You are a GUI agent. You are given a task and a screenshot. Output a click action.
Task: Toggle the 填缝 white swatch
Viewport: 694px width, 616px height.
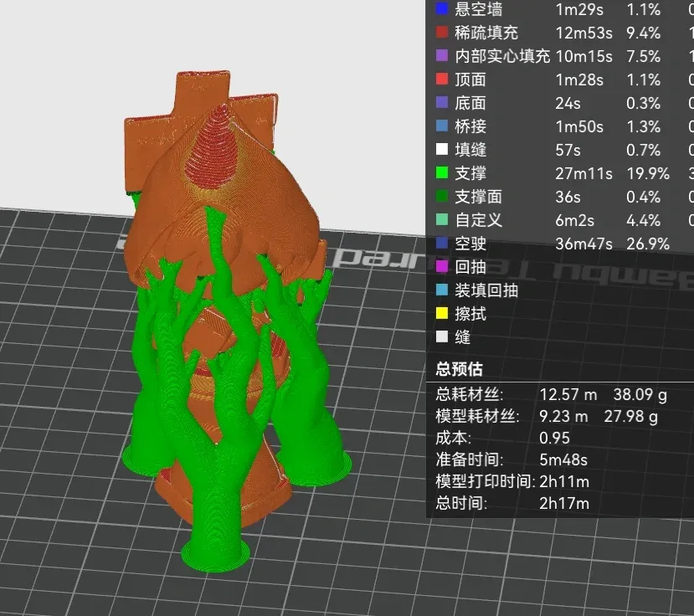[x=442, y=150]
